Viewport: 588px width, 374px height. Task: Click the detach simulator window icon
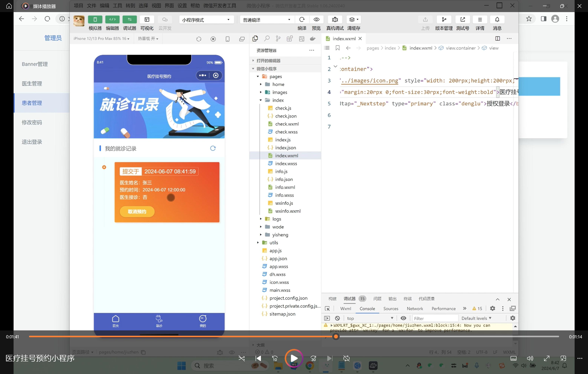[242, 39]
